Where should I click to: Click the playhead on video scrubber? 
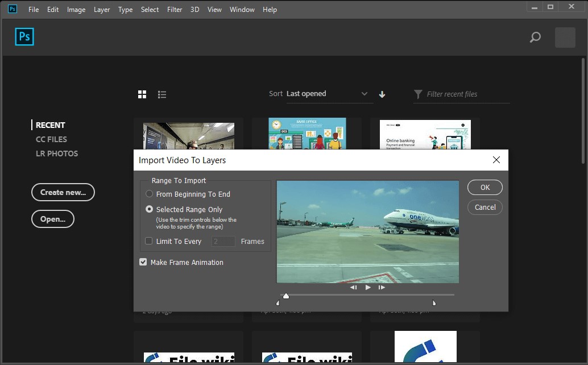click(x=286, y=296)
